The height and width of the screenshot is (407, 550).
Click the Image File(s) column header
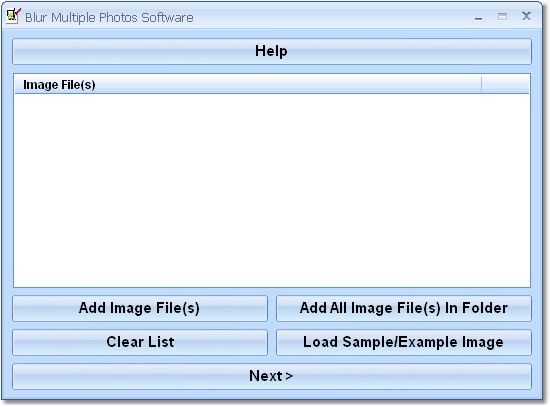pos(248,85)
